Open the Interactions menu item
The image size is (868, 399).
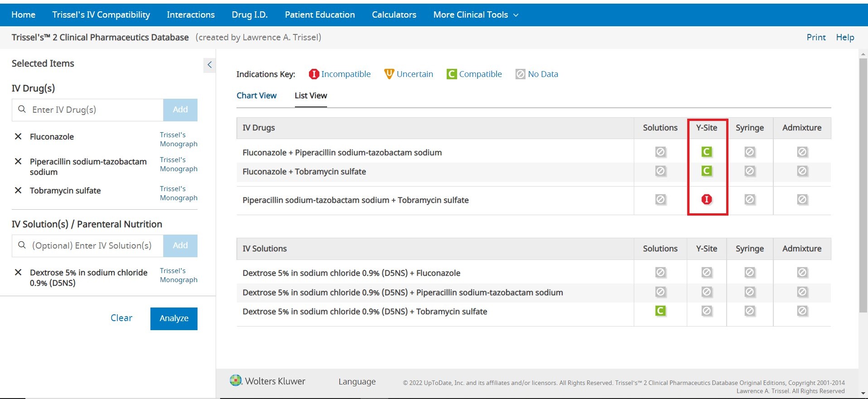[191, 14]
